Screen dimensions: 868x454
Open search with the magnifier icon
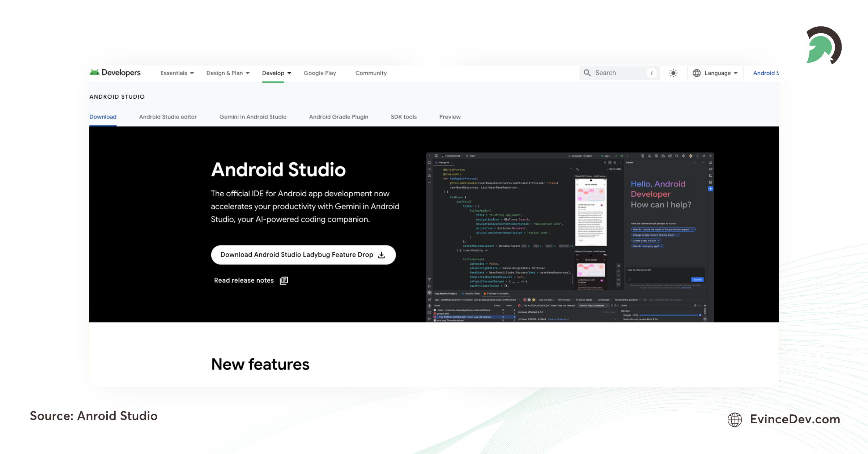587,73
